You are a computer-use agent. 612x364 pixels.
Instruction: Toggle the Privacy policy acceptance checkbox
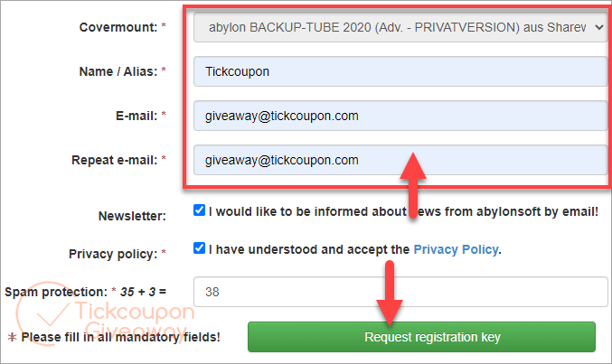pos(200,248)
